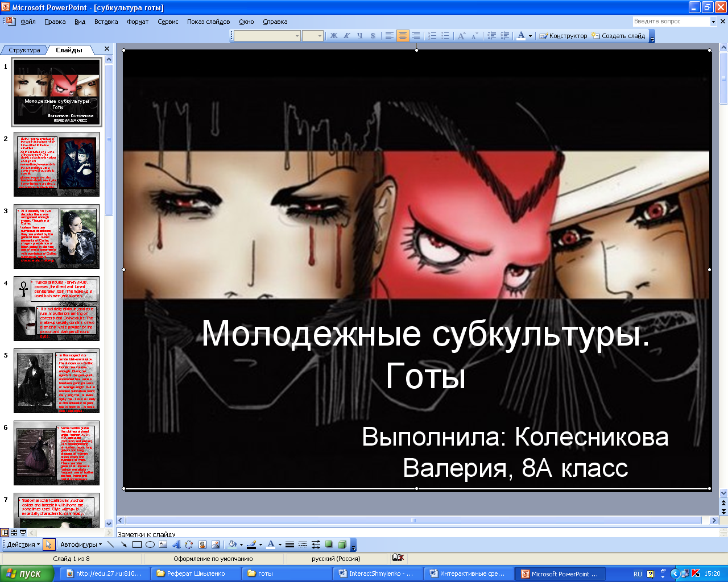This screenshot has width=728, height=582.
Task: Open the Показ слайдов menu
Action: (x=209, y=22)
